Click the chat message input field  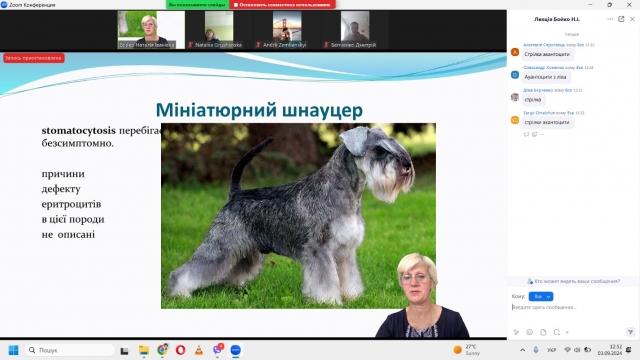(571, 307)
